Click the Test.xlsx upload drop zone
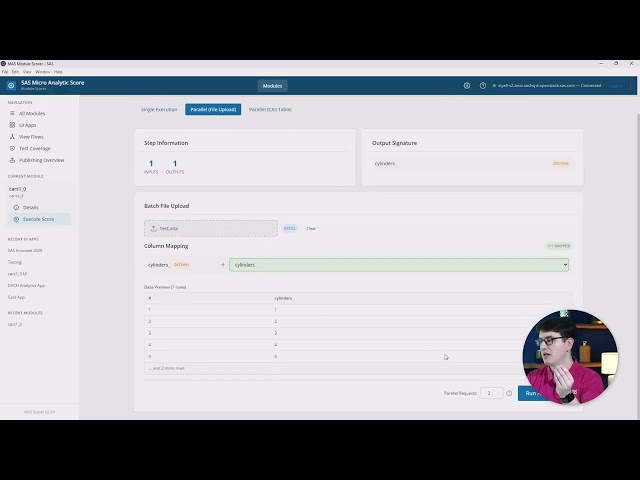 pos(211,229)
